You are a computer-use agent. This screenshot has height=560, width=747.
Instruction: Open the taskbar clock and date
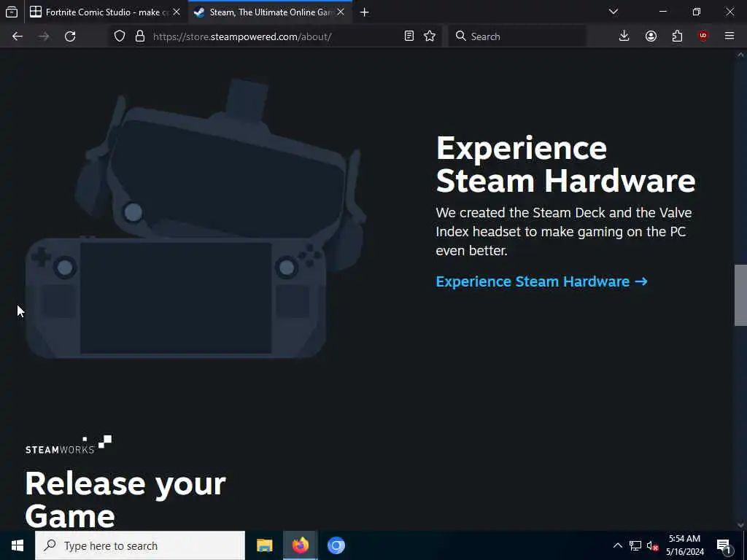tap(684, 545)
